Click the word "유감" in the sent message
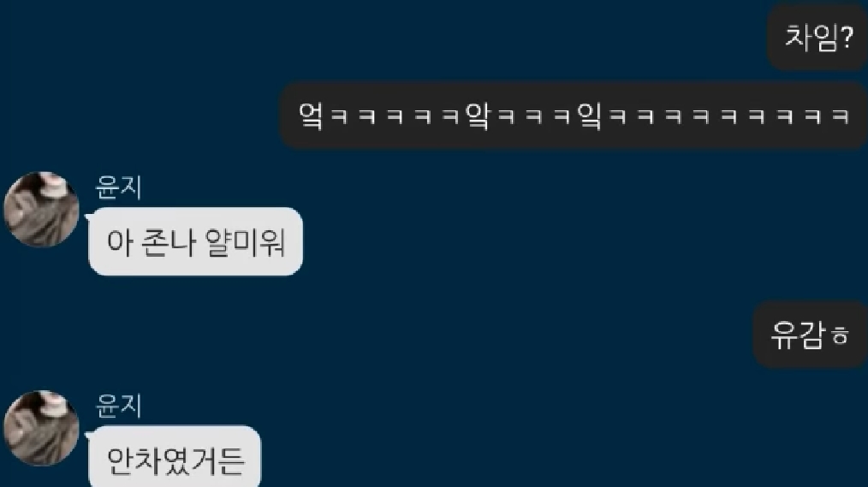Viewport: 868px width, 487px height. (797, 335)
